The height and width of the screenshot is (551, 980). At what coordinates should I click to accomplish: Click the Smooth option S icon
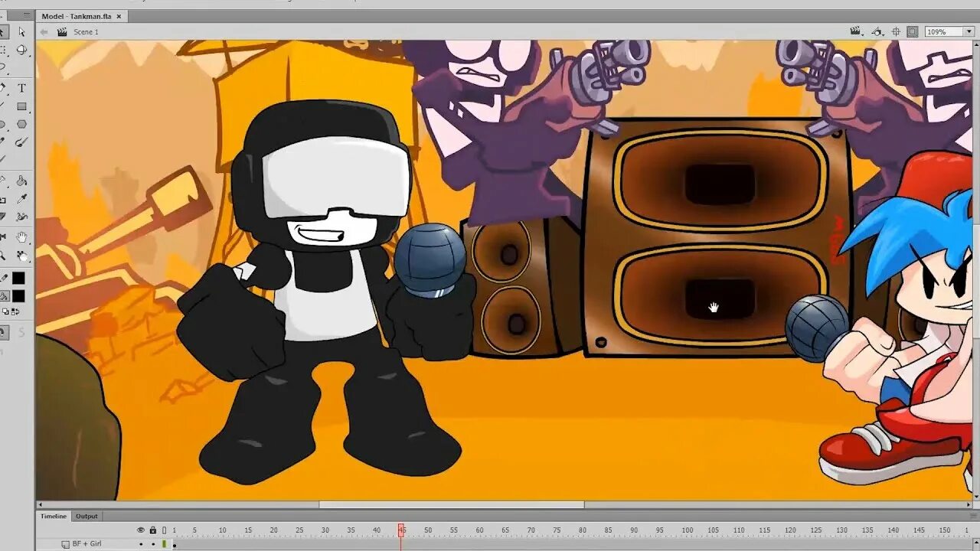tap(21, 332)
